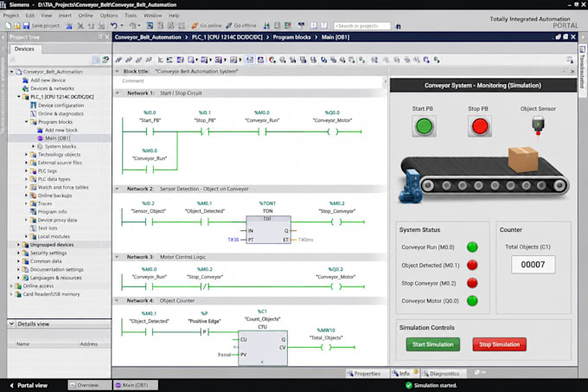The width and height of the screenshot is (588, 392).
Task: Open the Options menu
Action: pyautogui.click(x=109, y=16)
